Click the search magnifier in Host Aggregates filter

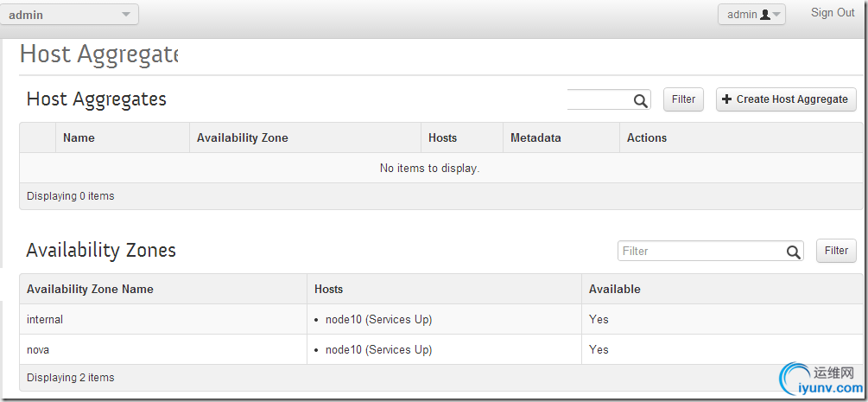[x=641, y=100]
